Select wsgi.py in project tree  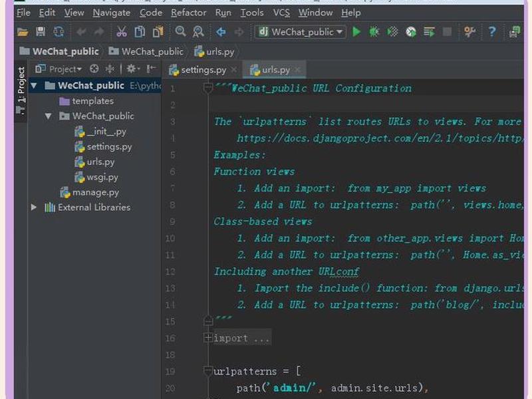coord(96,177)
